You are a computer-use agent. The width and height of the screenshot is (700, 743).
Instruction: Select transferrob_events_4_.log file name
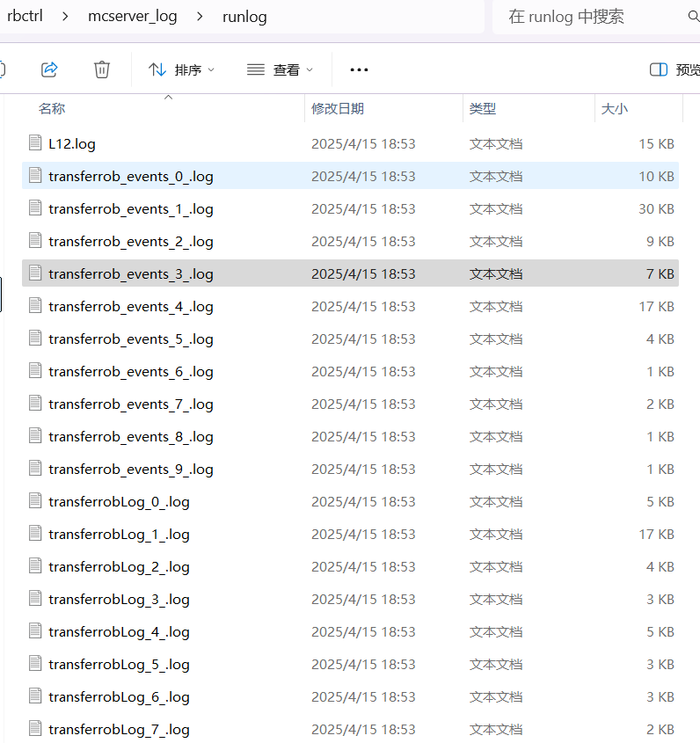click(131, 306)
